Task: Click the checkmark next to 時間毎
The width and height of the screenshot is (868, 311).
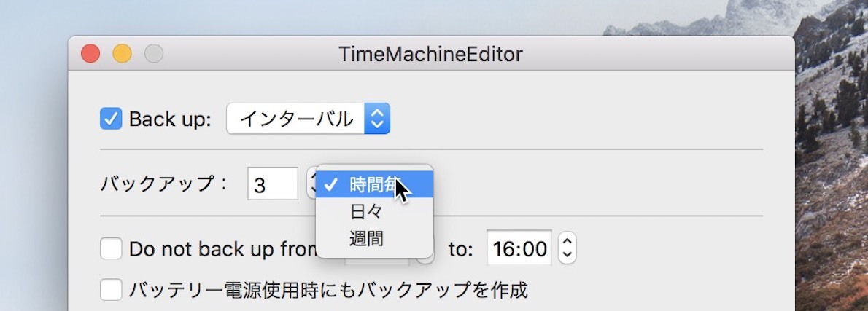Action: coord(330,184)
